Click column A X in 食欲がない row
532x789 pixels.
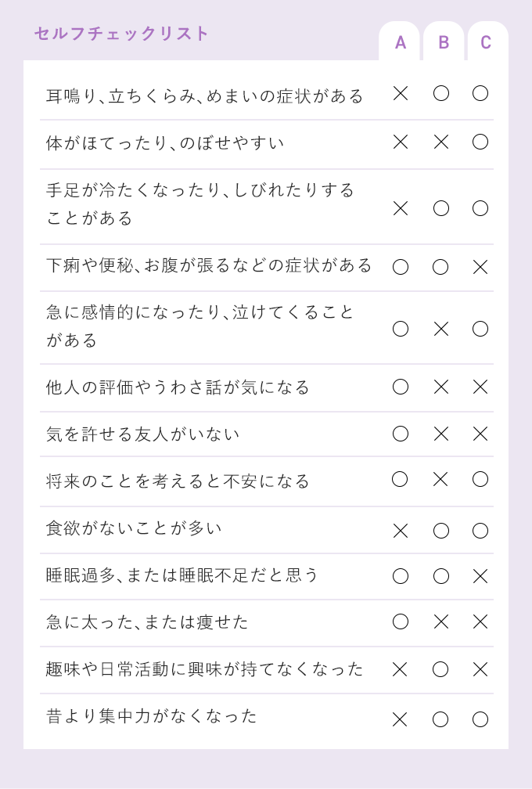click(401, 531)
